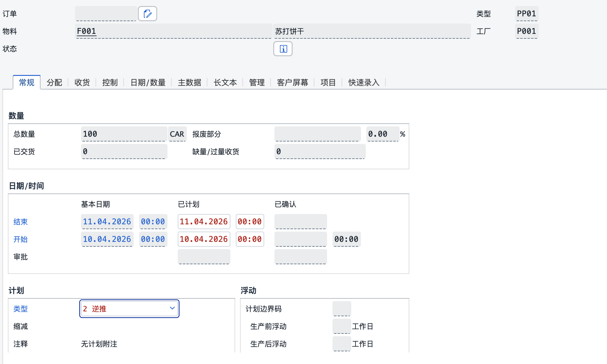Open the 长文本 tab
Screen dimensions: 607x364
pos(225,83)
